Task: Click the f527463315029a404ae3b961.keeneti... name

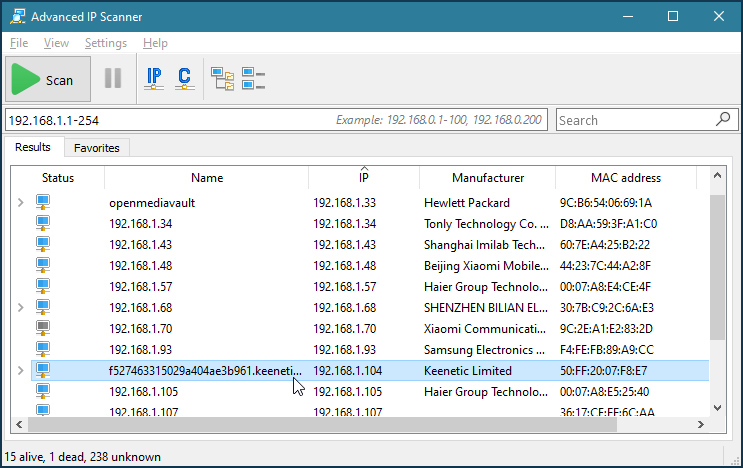Action: click(205, 370)
